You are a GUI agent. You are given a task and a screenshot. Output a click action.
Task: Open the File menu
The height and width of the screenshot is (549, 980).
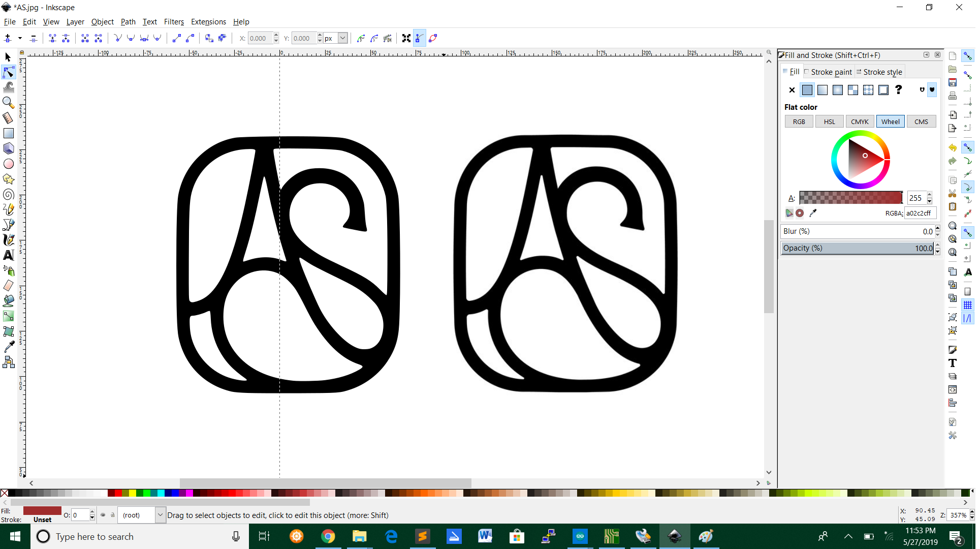pos(10,21)
